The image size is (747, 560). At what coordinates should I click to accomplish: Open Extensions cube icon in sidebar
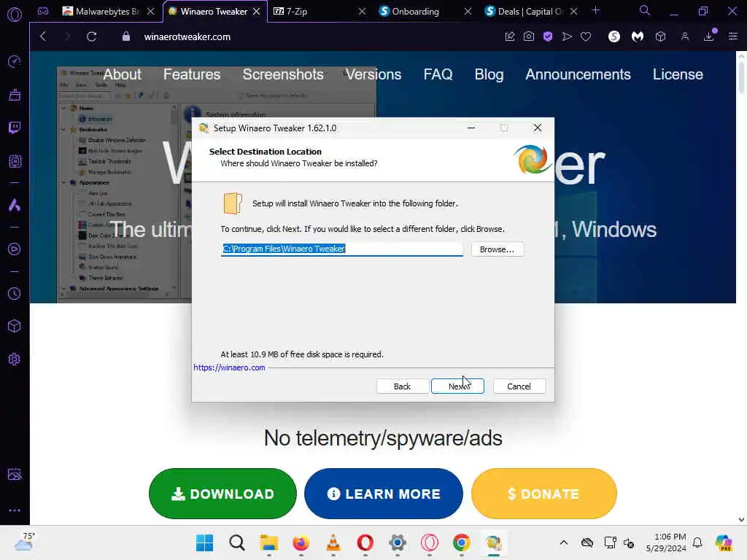tap(15, 326)
